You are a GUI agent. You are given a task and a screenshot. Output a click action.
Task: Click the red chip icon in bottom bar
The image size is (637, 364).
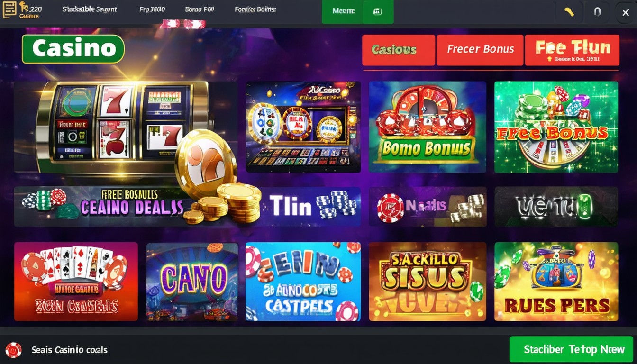(13, 350)
